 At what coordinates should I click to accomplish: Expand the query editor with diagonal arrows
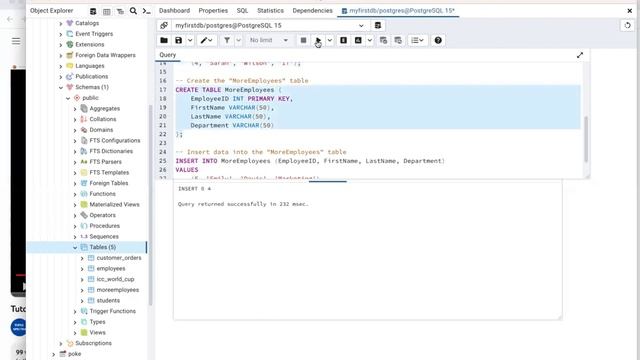[580, 55]
